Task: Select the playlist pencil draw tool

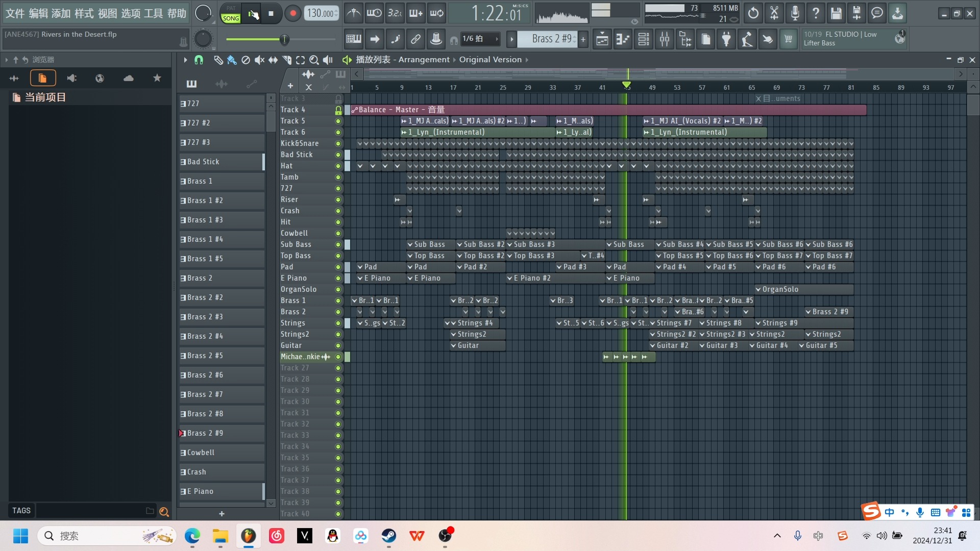Action: pyautogui.click(x=218, y=60)
